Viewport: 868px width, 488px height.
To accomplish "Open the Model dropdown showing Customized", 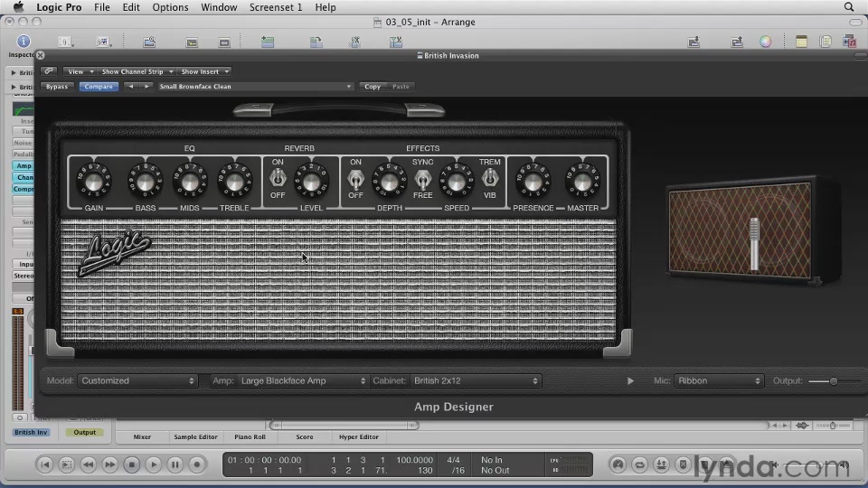I will [x=137, y=380].
